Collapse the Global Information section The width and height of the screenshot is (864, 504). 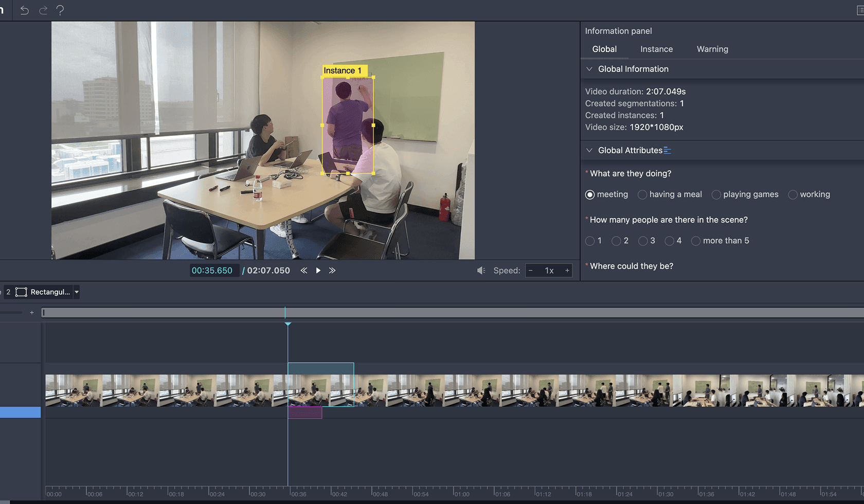point(589,69)
